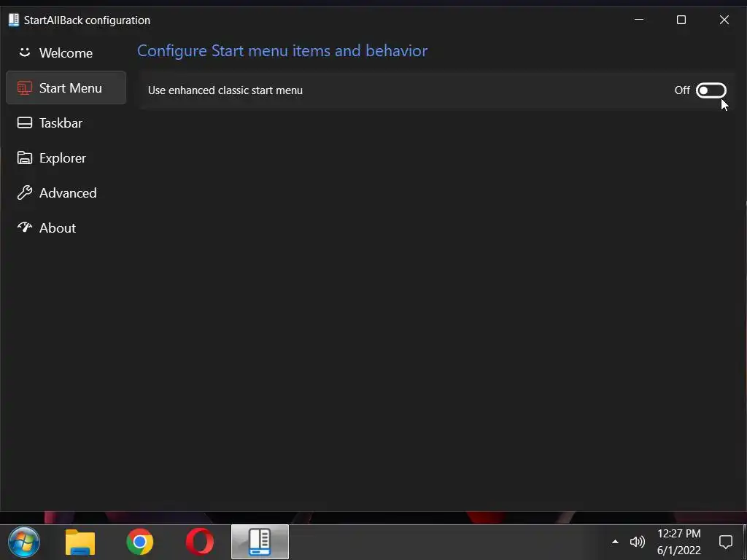Click the 'Configure Start menu items and behavior' heading
747x560 pixels.
[x=282, y=51]
